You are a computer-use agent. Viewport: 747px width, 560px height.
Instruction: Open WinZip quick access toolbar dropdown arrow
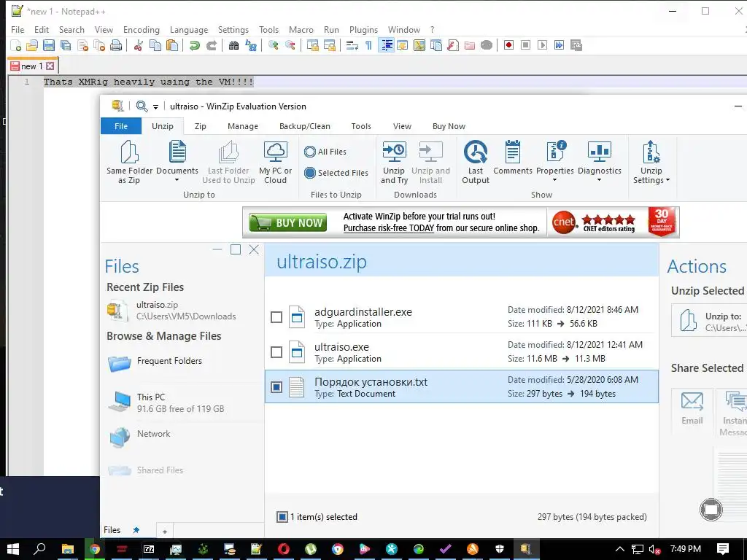(x=155, y=106)
